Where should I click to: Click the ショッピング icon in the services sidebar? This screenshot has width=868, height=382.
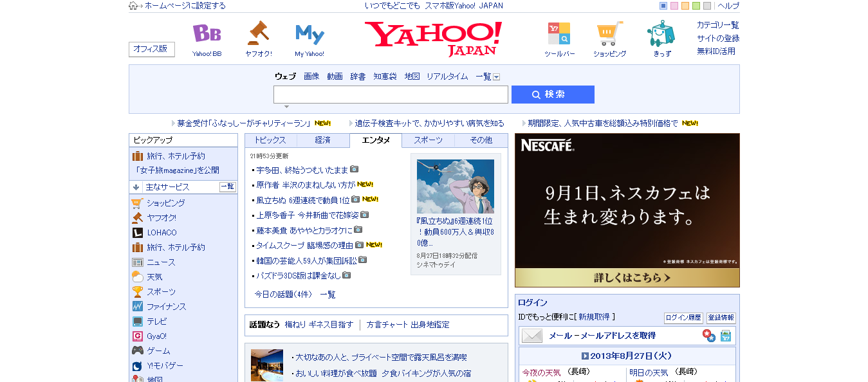point(136,203)
